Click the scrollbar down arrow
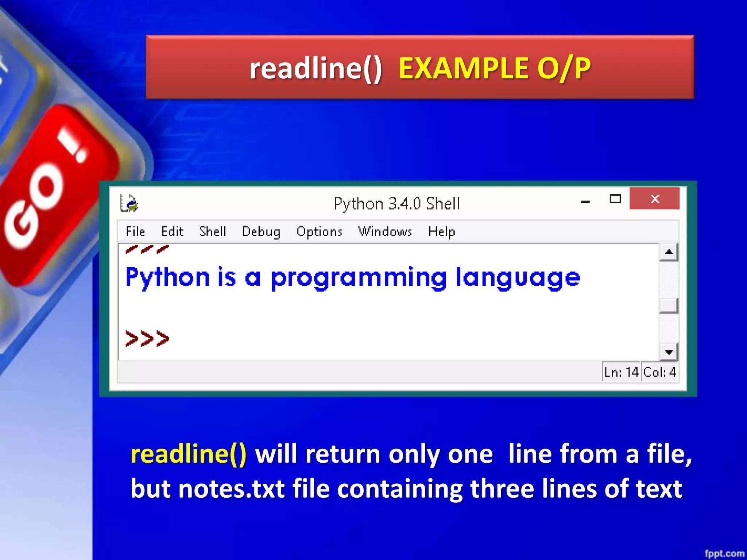 tap(669, 352)
